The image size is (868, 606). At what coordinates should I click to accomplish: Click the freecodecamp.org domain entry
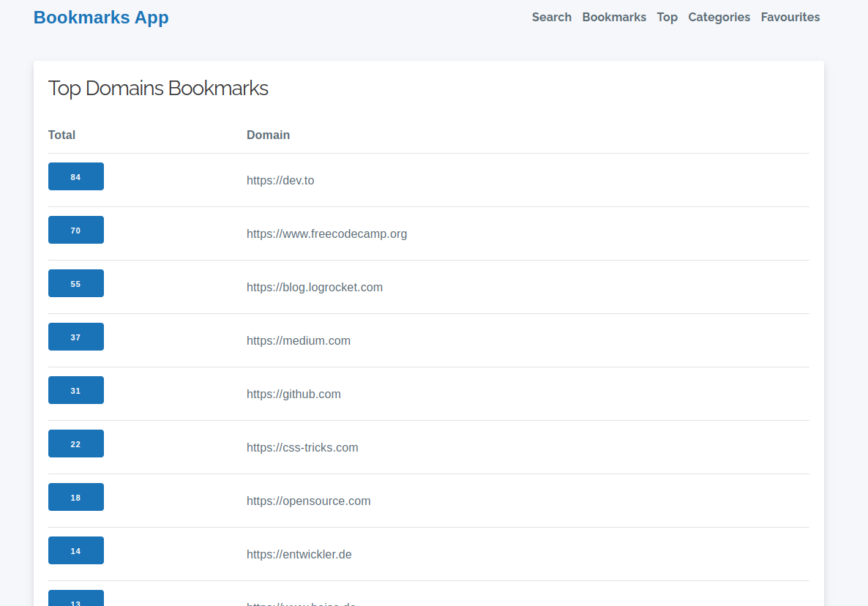pos(326,233)
